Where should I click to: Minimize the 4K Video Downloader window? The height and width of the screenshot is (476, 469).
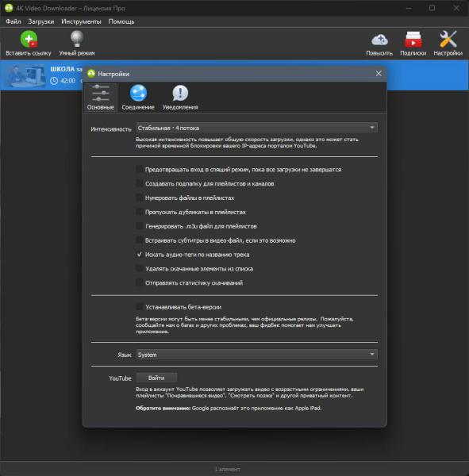(409, 8)
